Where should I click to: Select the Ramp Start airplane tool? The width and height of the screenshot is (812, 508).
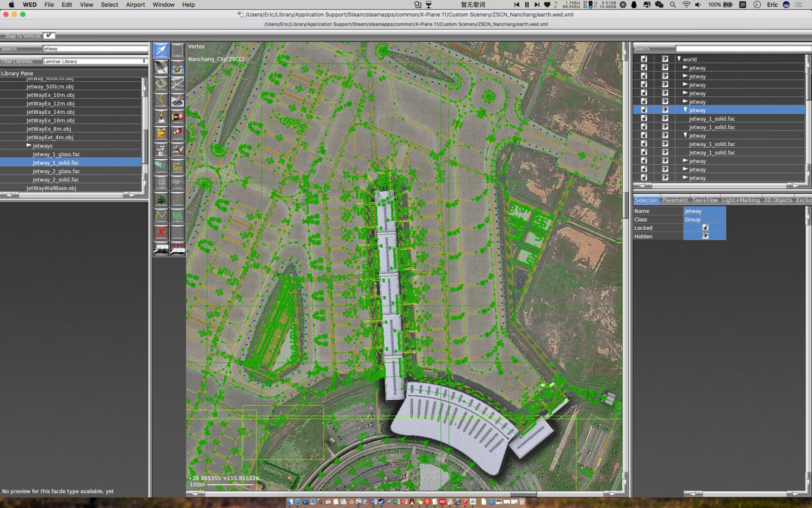[x=178, y=150]
